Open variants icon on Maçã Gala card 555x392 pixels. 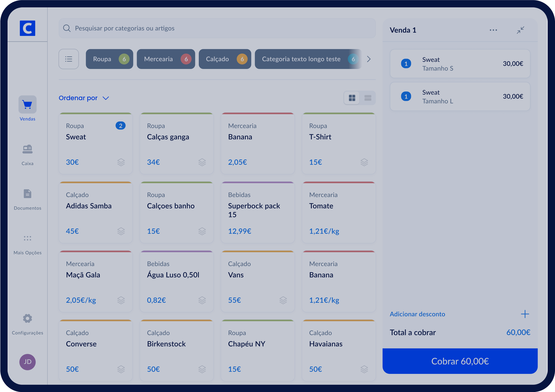[x=121, y=300]
